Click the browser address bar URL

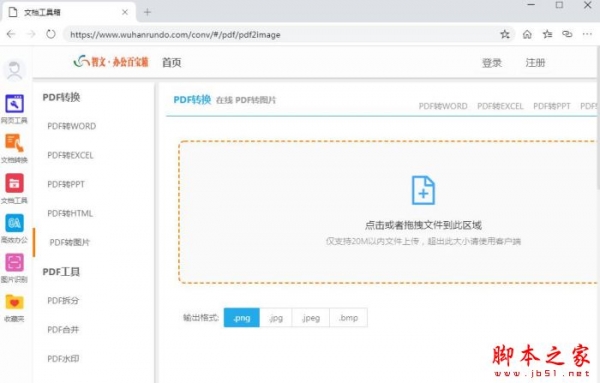point(175,35)
